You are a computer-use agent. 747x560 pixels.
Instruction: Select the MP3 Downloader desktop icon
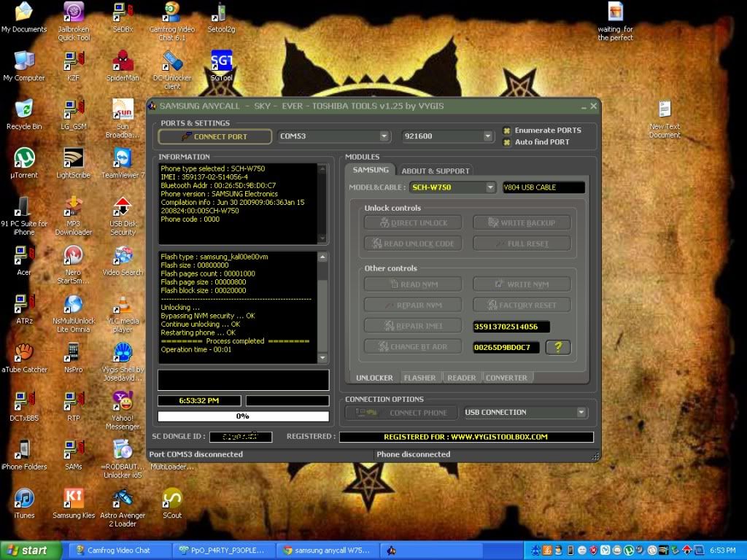click(x=74, y=216)
